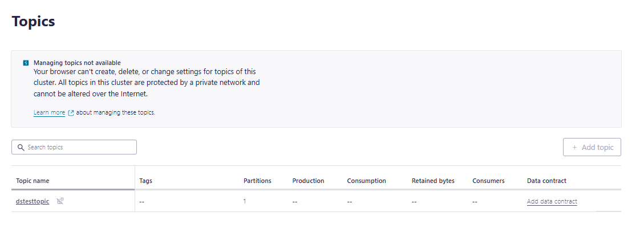This screenshot has width=644, height=232.
Task: Click the external link icon after Learn more
Action: (x=71, y=112)
